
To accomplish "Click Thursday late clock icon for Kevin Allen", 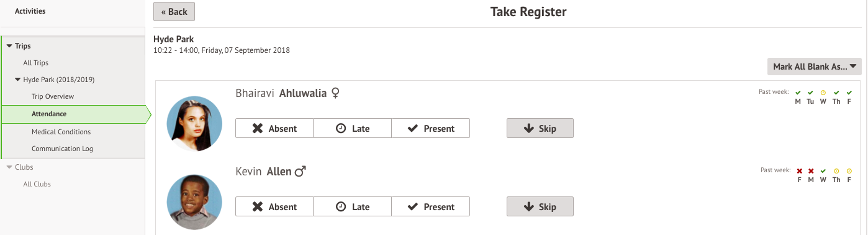I will tap(836, 171).
